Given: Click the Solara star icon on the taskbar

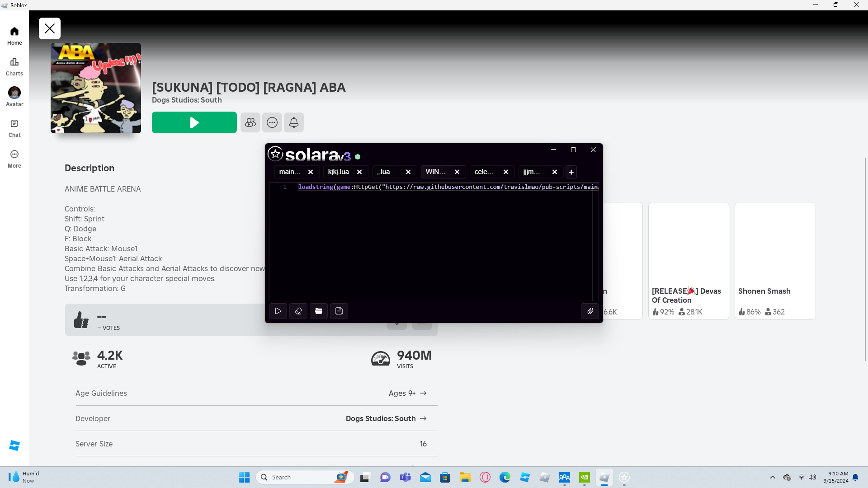Looking at the screenshot, I should tap(624, 477).
